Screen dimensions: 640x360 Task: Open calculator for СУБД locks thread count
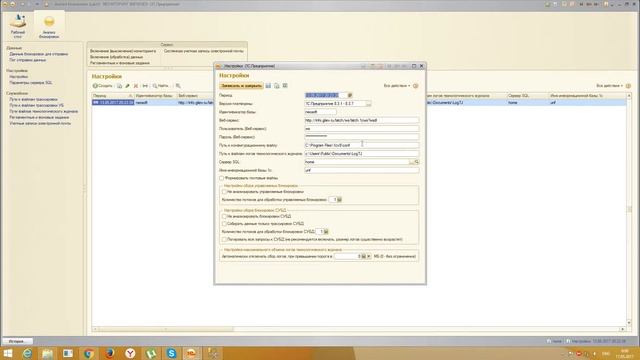326,231
